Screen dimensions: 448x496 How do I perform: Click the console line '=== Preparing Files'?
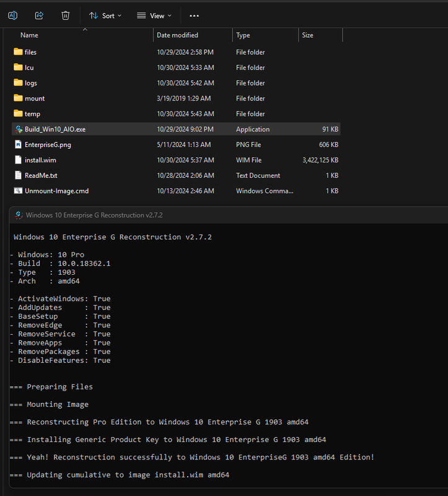(51, 387)
